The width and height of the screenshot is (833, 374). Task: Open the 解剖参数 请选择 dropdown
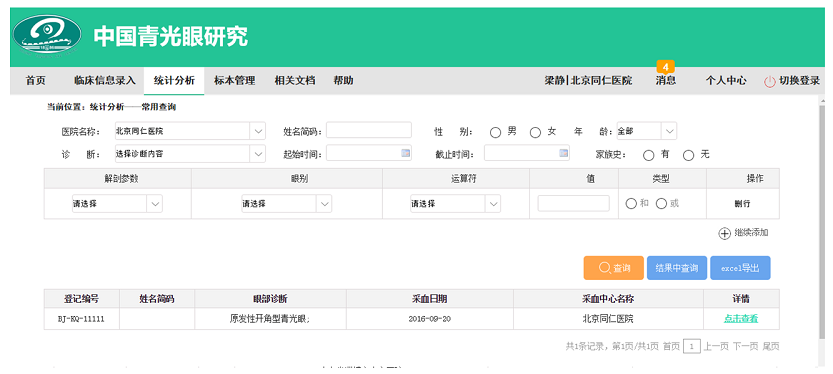117,203
